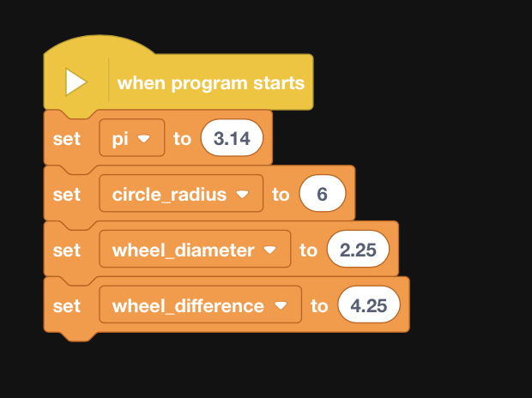Click the value field containing 6

pyautogui.click(x=323, y=194)
